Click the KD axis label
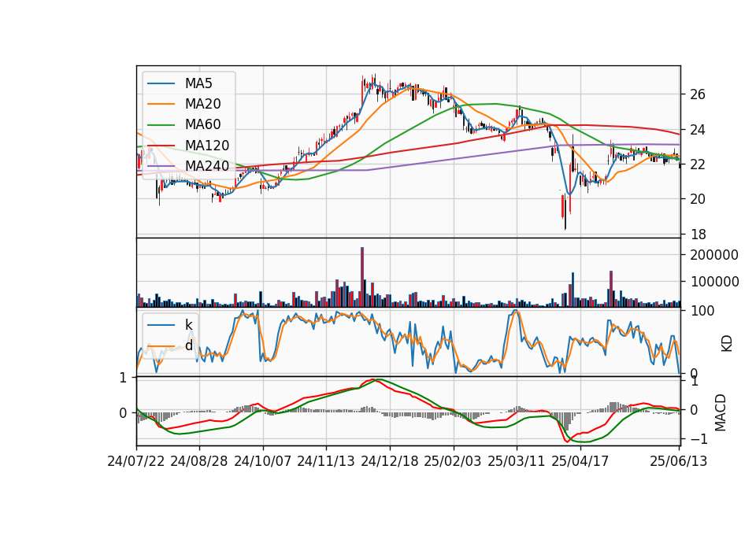Image resolution: width=756 pixels, height=543 pixels. pos(727,344)
